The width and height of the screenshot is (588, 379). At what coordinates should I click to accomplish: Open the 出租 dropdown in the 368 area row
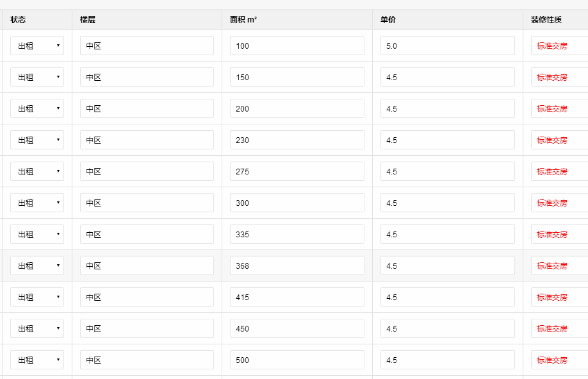coord(37,265)
